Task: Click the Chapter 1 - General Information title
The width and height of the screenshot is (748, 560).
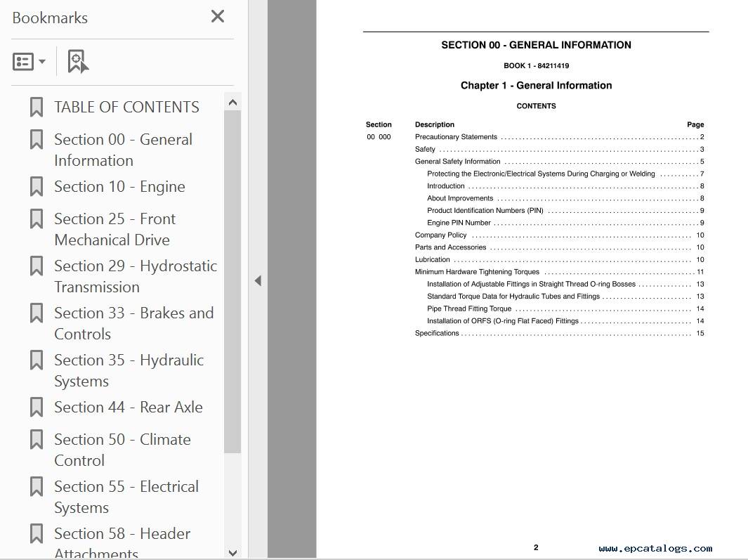Action: click(536, 86)
